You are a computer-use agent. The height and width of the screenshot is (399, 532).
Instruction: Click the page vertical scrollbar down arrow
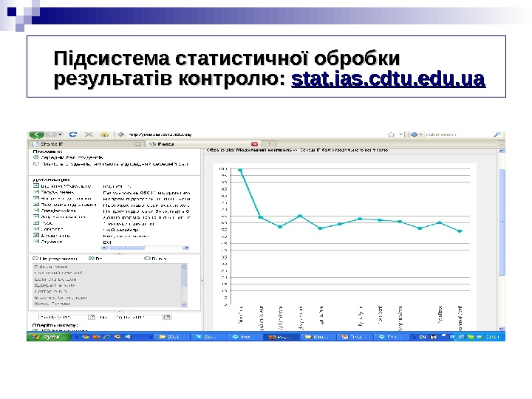[502, 328]
